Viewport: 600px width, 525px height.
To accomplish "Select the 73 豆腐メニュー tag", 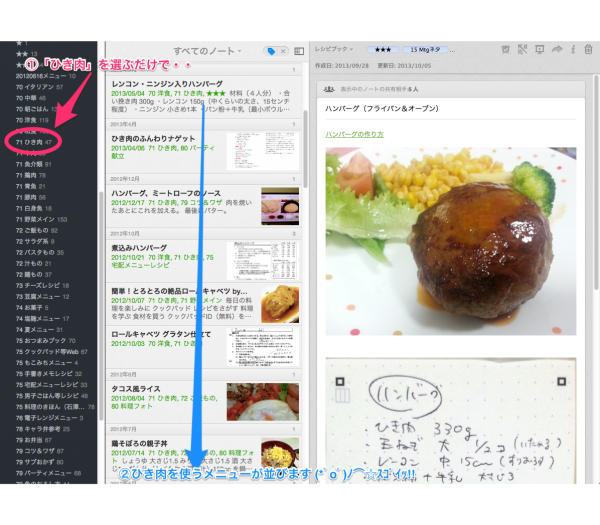I will (42, 297).
